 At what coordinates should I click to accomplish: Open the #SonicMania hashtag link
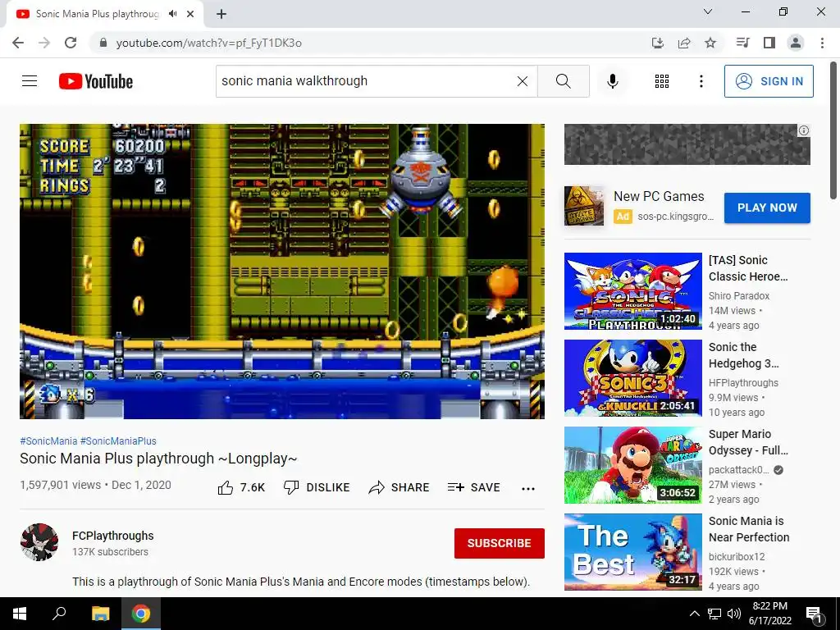click(48, 441)
